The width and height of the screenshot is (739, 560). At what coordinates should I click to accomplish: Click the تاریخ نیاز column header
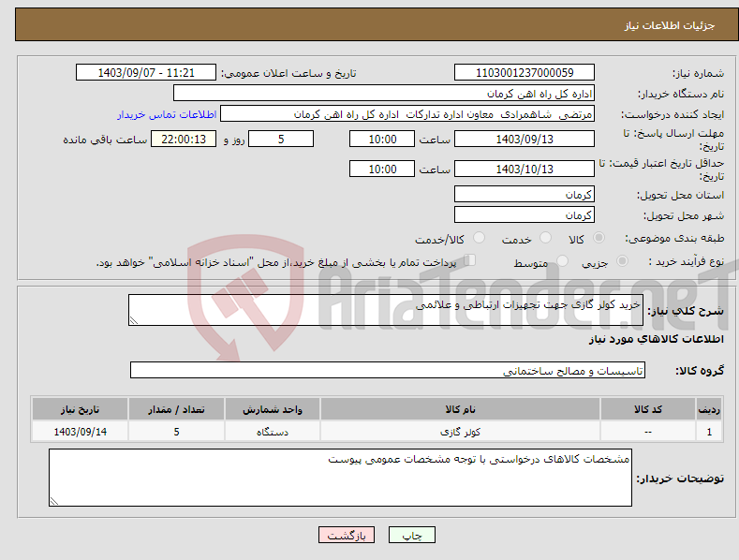pyautogui.click(x=81, y=409)
